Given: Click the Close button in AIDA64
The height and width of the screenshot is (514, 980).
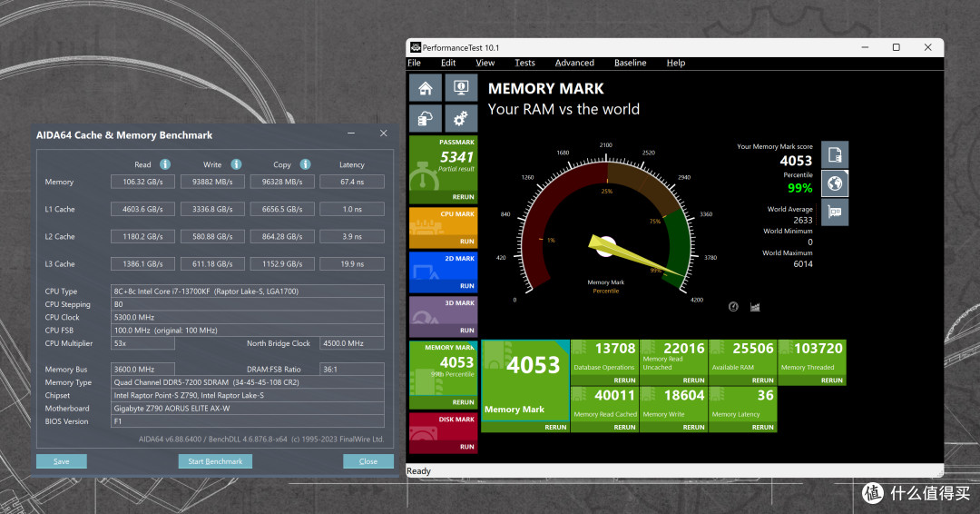Looking at the screenshot, I should point(368,460).
